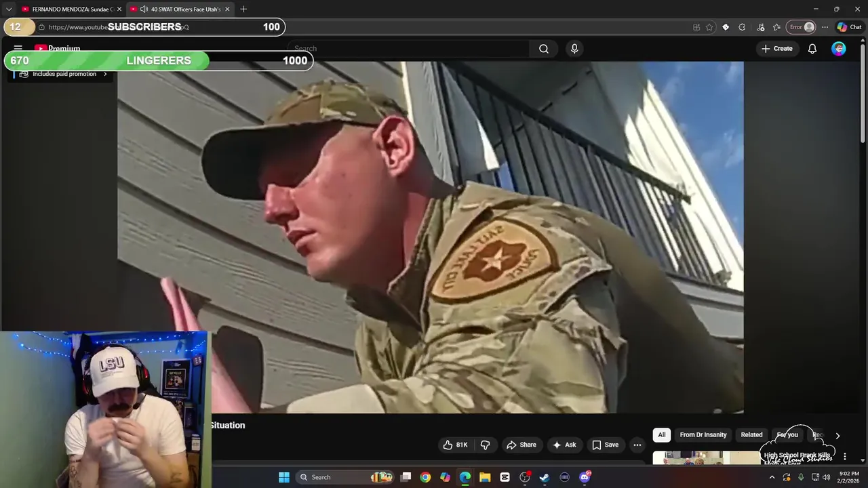Select the All filter chip
The width and height of the screenshot is (868, 488).
tap(662, 435)
